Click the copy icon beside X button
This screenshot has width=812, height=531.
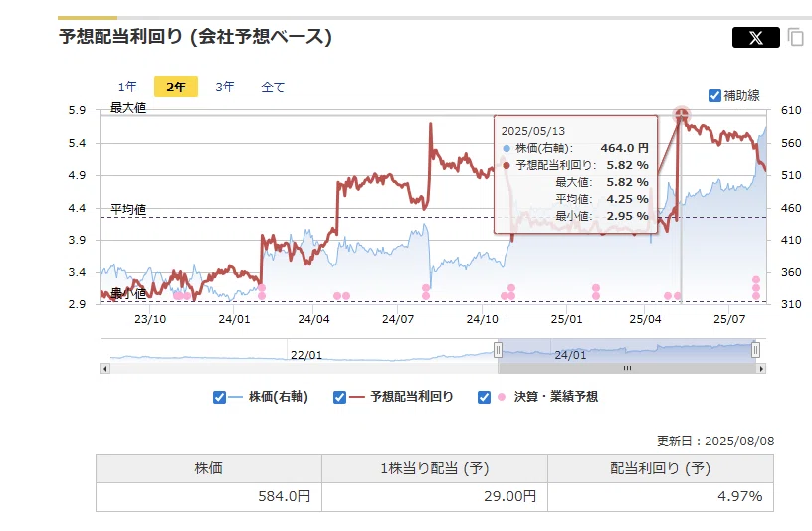[x=795, y=37]
